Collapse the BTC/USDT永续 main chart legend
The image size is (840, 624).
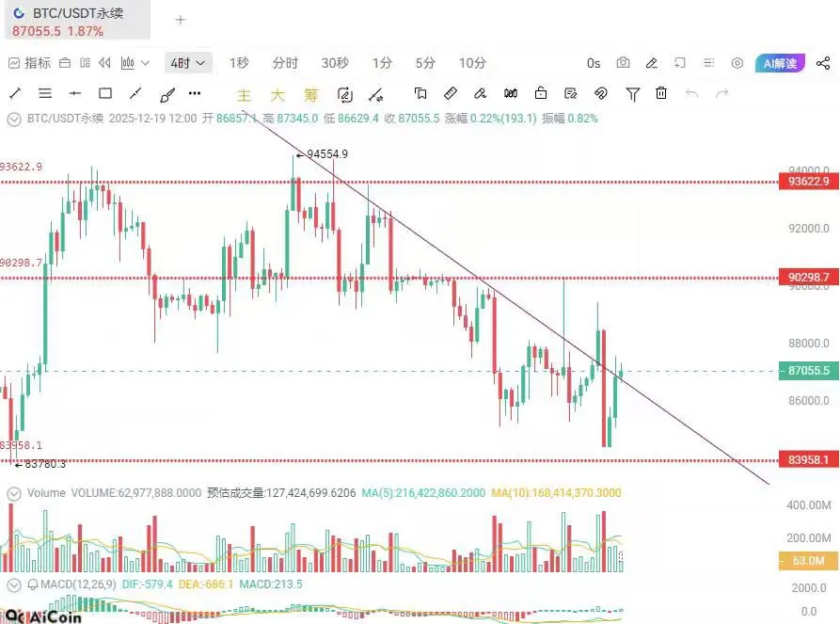click(14, 119)
